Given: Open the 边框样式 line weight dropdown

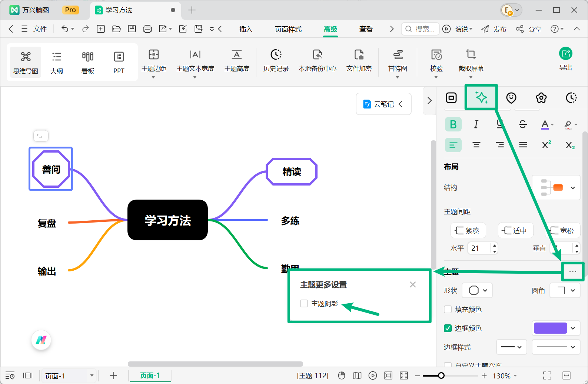Looking at the screenshot, I should click(512, 347).
